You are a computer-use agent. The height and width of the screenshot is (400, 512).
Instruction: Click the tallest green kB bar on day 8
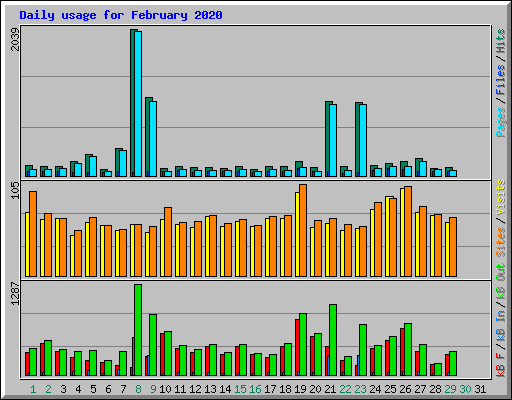[138, 330]
